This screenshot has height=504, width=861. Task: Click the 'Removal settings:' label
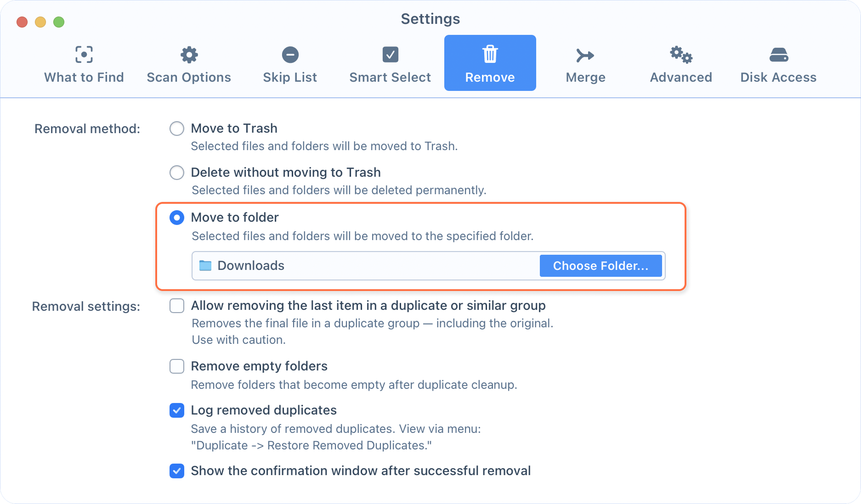coord(86,306)
